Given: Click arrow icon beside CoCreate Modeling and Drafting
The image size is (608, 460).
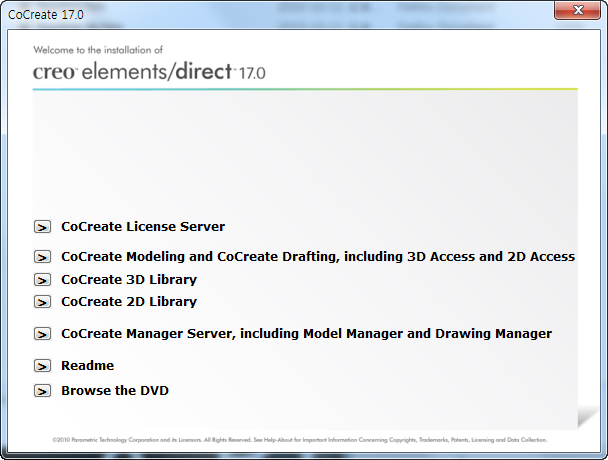Looking at the screenshot, I should tap(42, 257).
